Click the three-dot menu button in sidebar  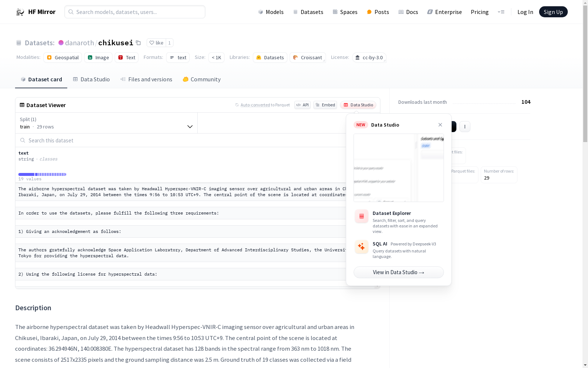point(465,127)
